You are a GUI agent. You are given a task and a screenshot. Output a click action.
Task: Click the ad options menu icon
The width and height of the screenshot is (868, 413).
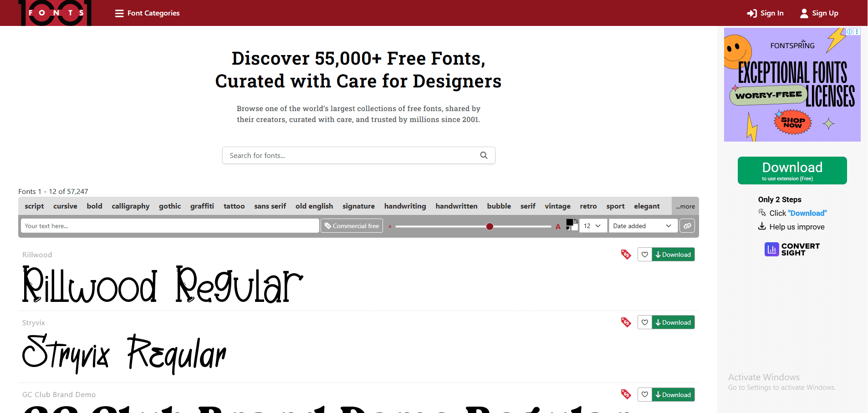(x=857, y=31)
